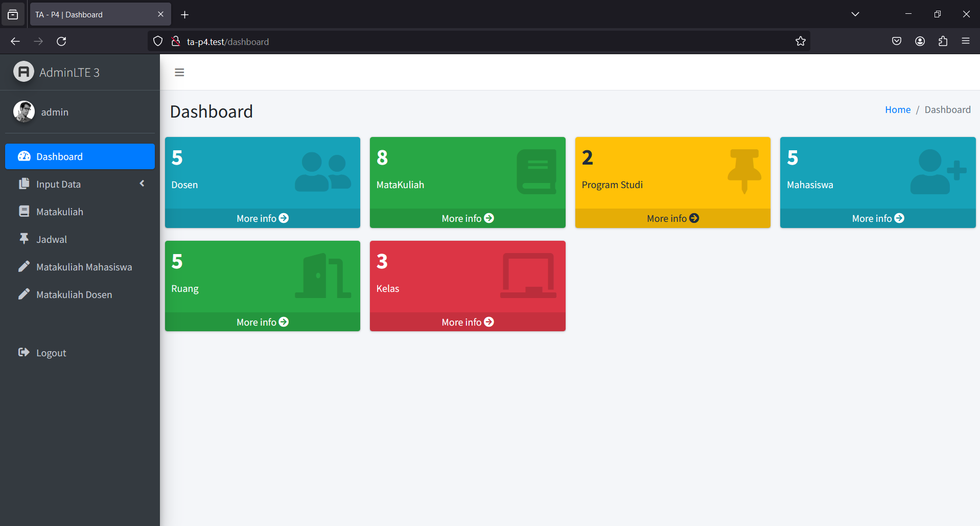Click the Logout sidebar link
Screen dimensions: 980x526
pyautogui.click(x=80, y=353)
